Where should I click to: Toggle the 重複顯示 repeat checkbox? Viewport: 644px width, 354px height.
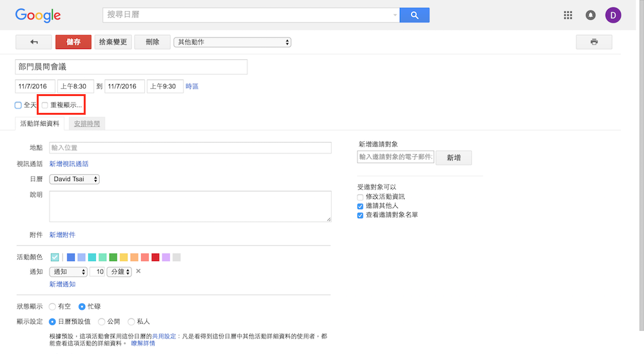[x=44, y=105]
